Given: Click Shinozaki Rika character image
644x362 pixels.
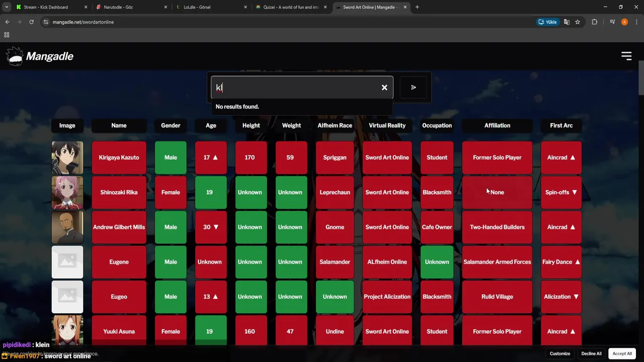Looking at the screenshot, I should (x=67, y=192).
